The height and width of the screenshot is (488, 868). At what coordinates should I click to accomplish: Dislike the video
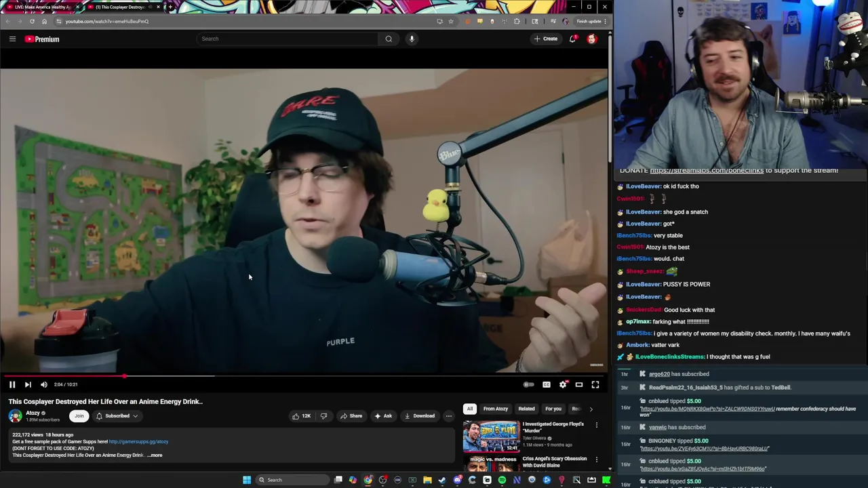(323, 416)
